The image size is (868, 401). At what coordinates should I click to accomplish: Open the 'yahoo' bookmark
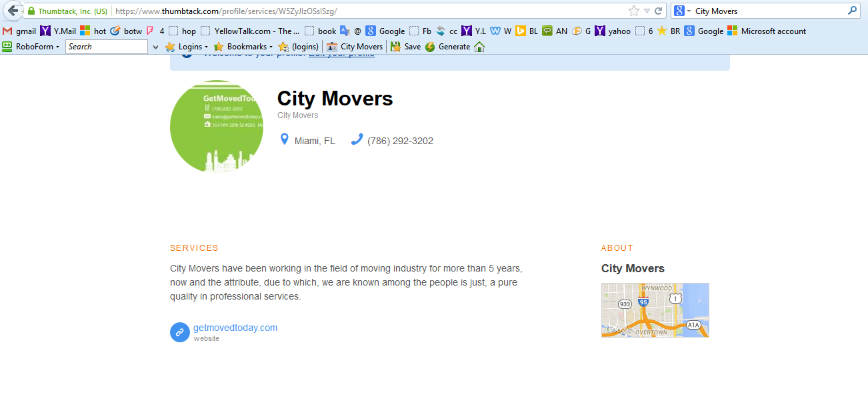click(613, 31)
